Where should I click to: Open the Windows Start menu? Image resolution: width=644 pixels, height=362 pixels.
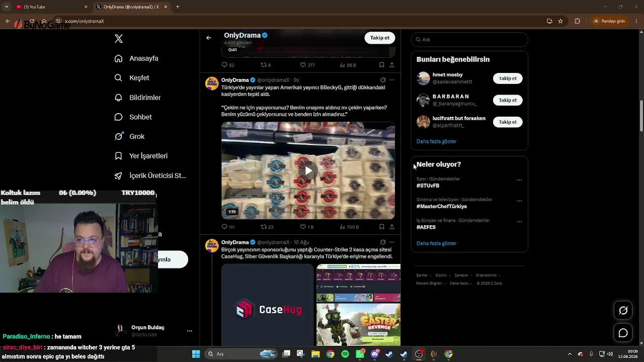(196, 354)
